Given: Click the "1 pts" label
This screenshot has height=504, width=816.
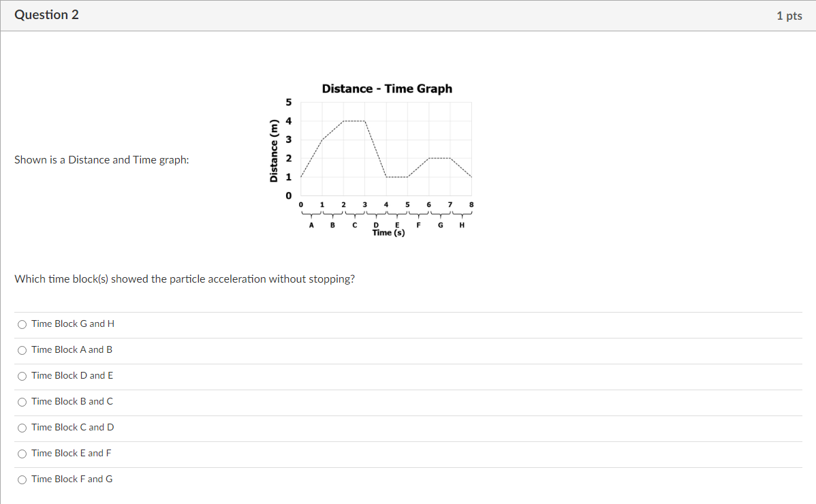Looking at the screenshot, I should tap(789, 15).
